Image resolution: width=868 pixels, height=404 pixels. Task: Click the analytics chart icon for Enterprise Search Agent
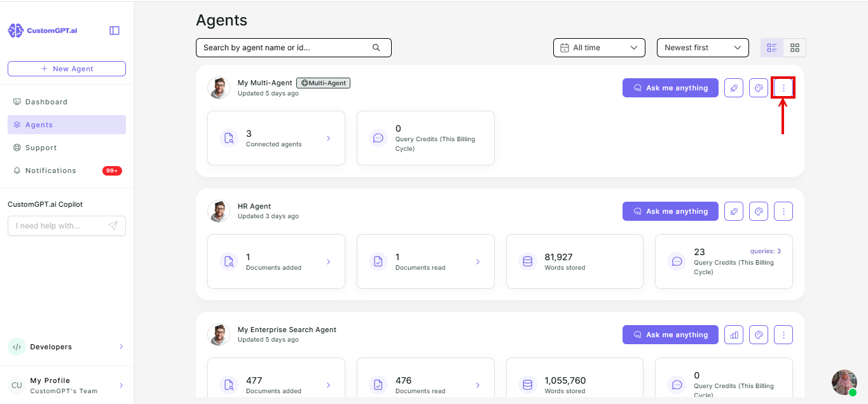click(x=734, y=335)
